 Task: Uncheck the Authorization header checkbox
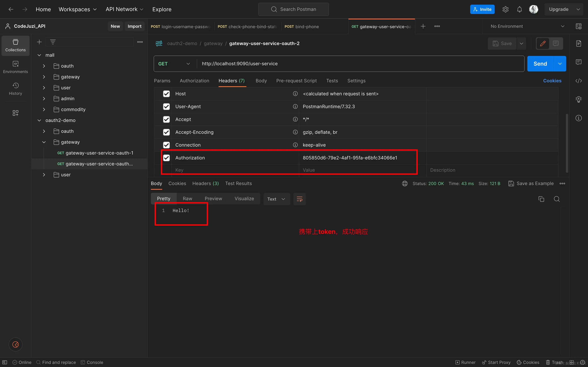[x=166, y=158]
